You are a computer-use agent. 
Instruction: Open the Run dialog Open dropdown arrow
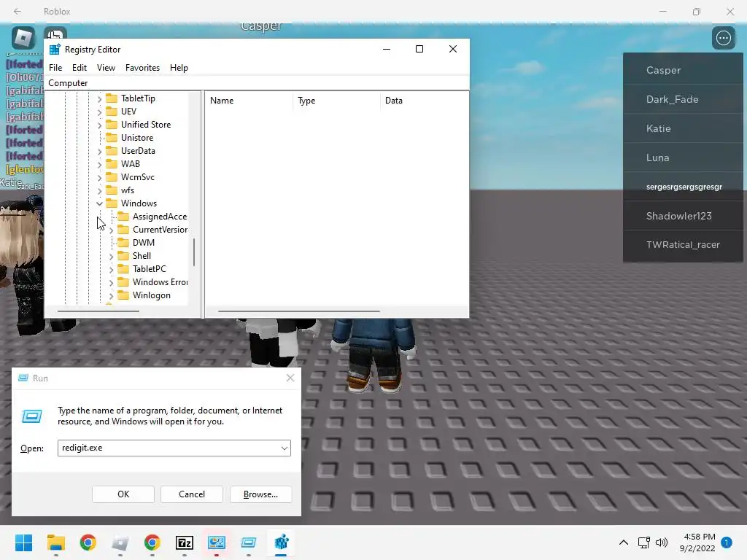point(285,448)
